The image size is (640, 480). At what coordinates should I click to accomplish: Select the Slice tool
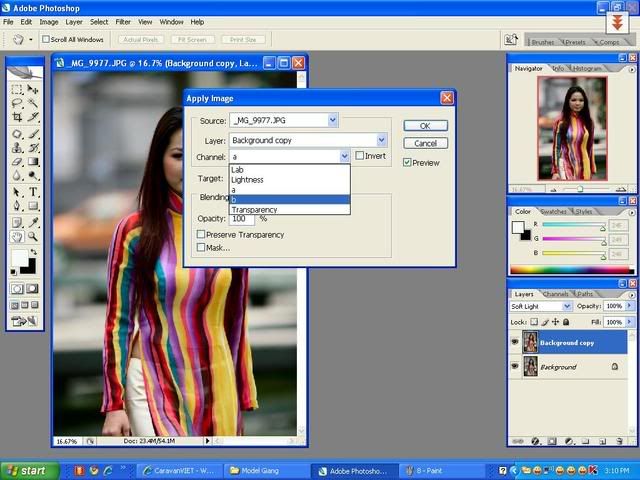(33, 117)
